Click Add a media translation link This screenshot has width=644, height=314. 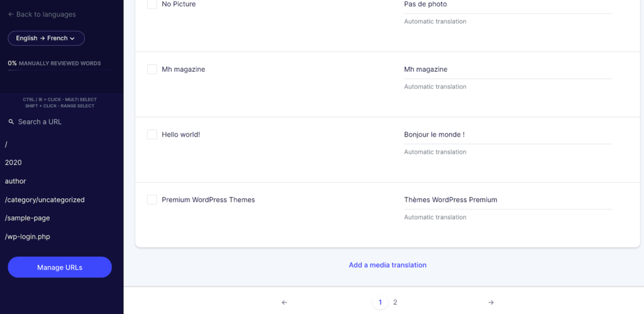click(387, 265)
